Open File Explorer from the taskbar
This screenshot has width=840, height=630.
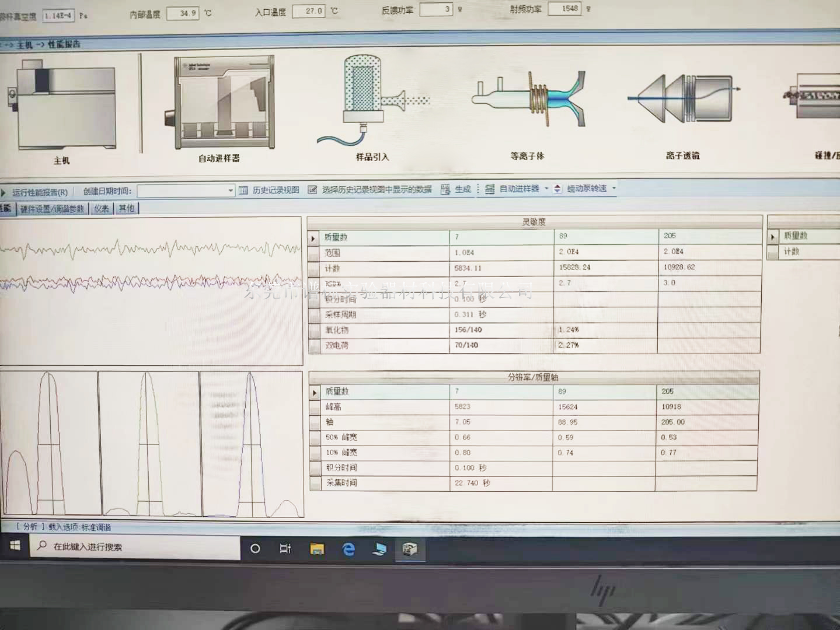tap(317, 549)
